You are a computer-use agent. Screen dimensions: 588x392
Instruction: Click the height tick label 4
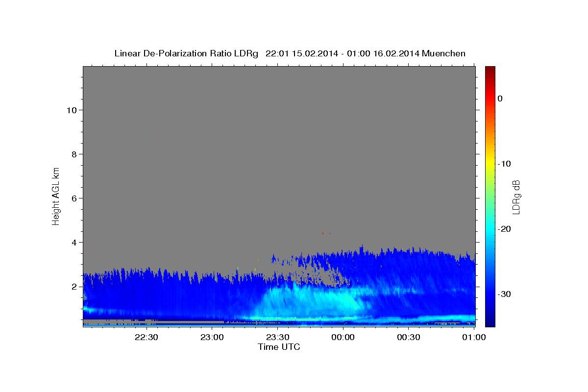[x=74, y=243]
